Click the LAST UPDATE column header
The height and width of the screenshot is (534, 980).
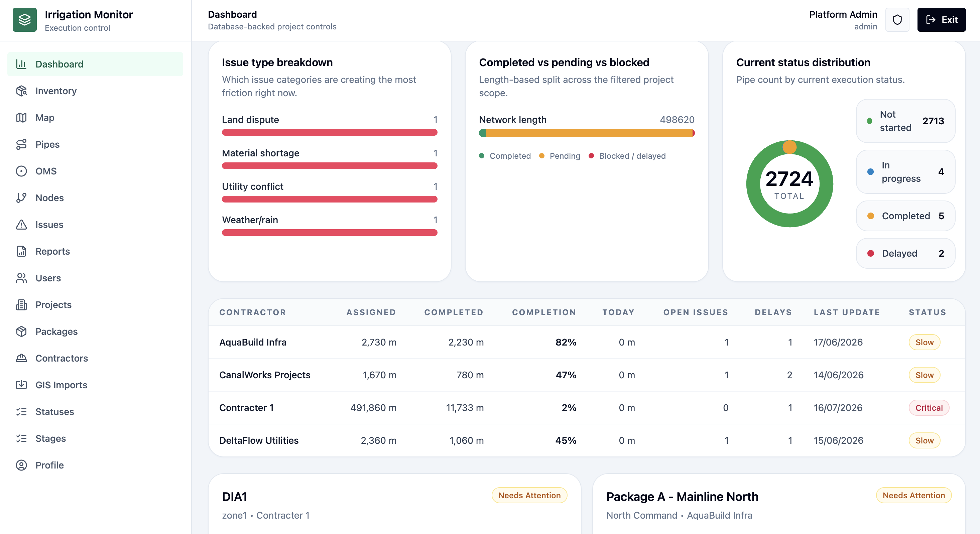tap(847, 312)
